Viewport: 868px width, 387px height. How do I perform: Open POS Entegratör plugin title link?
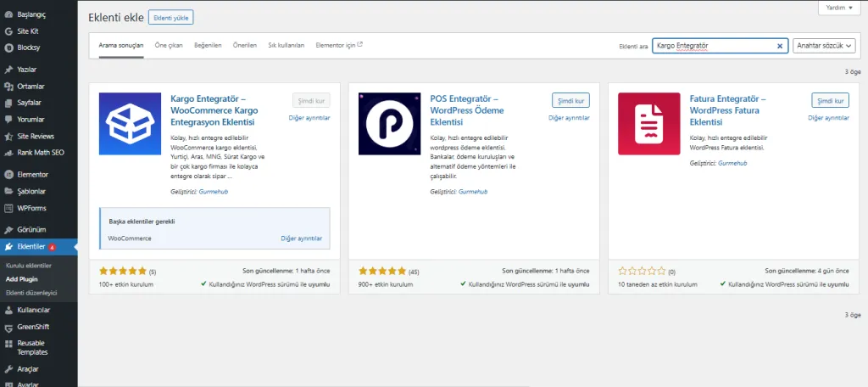point(467,110)
